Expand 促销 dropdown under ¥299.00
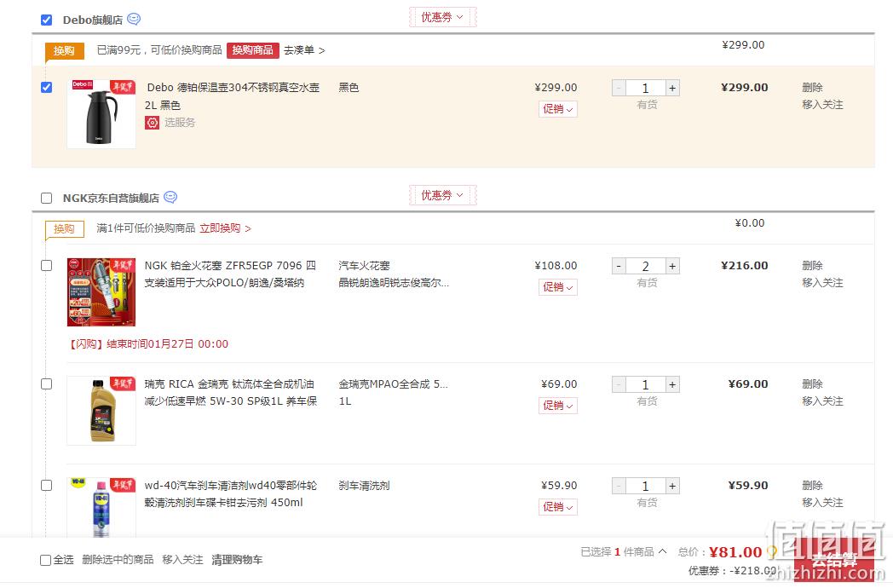This screenshot has height=588, width=893. pyautogui.click(x=558, y=109)
